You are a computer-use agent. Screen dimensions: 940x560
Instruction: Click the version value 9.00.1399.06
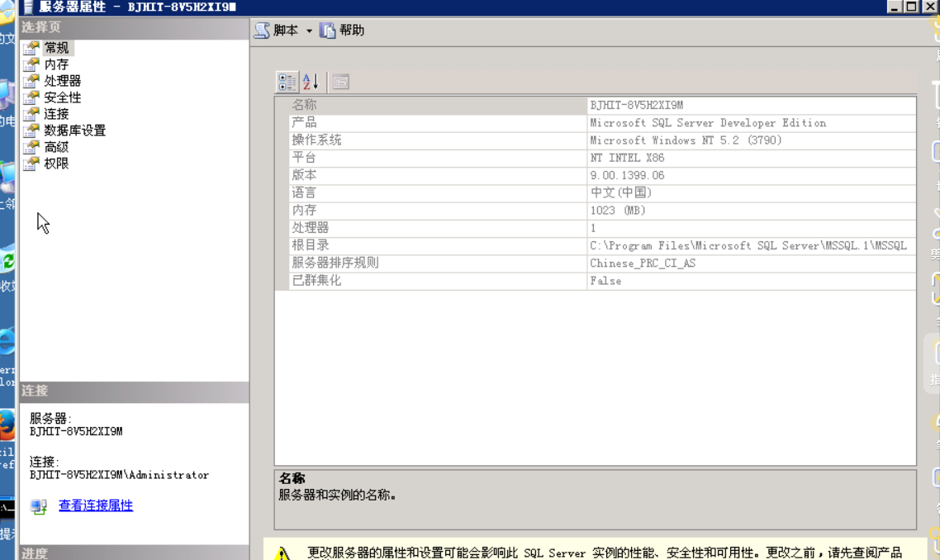(627, 175)
